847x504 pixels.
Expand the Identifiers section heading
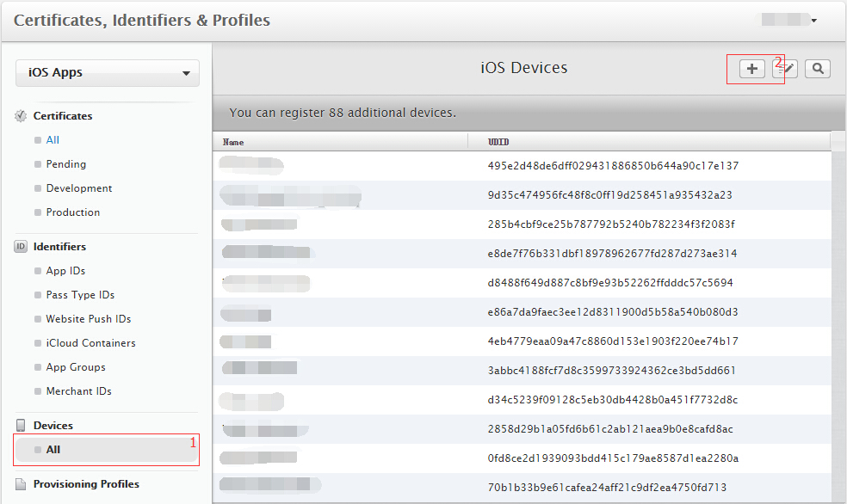click(x=59, y=247)
